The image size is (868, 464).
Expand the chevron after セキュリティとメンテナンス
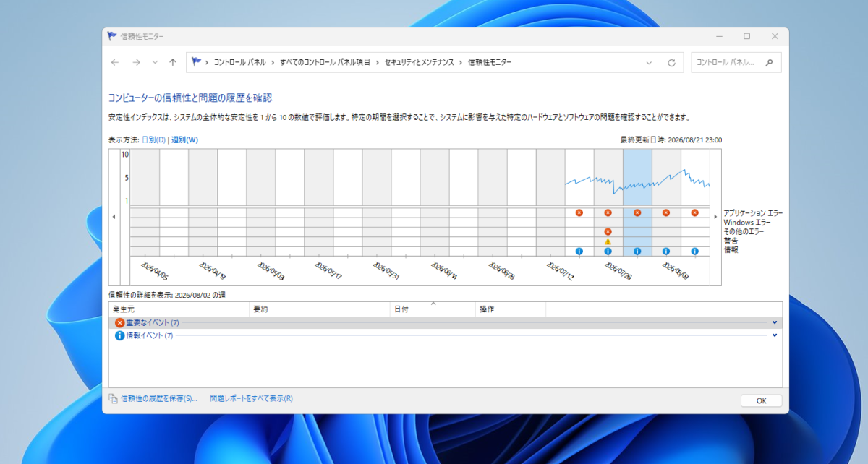click(461, 63)
